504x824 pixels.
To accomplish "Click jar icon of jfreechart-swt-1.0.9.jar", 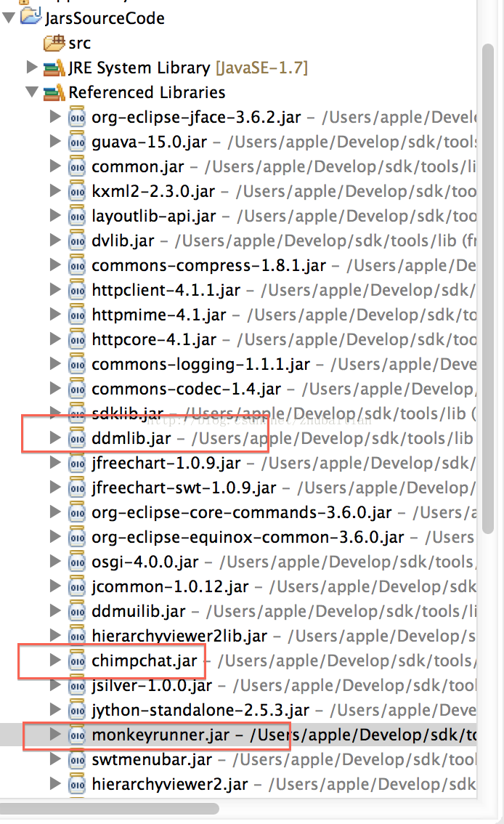I will pyautogui.click(x=77, y=487).
